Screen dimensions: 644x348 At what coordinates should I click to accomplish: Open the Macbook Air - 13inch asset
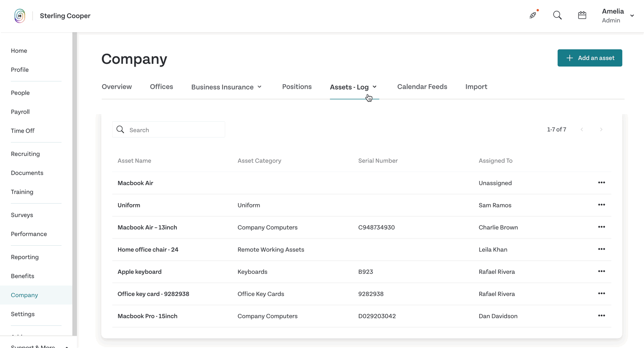click(147, 228)
